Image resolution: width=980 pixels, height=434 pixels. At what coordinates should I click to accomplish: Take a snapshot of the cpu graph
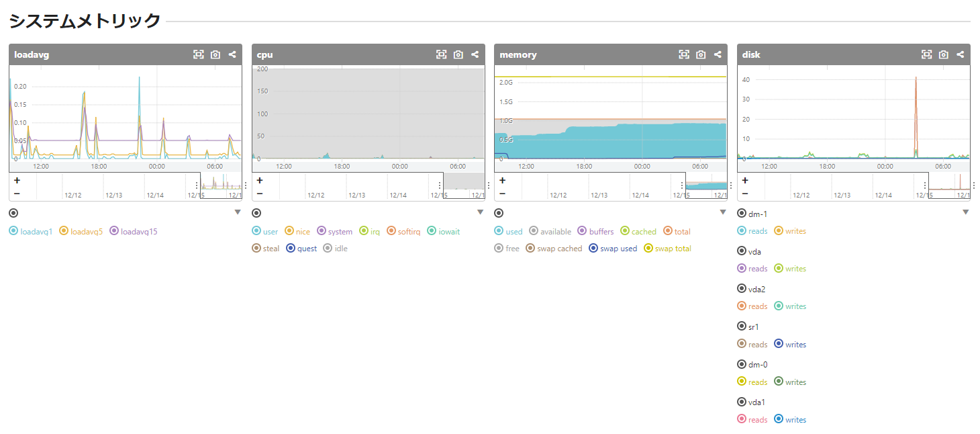[458, 54]
